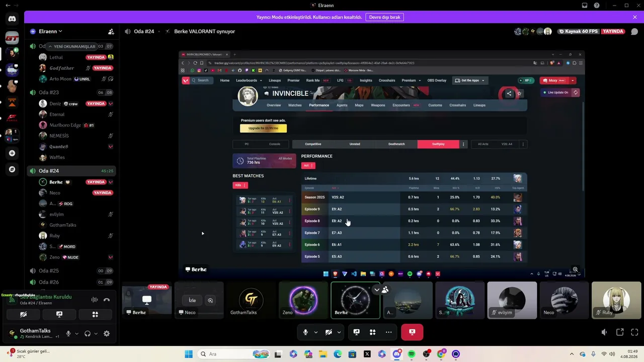The width and height of the screenshot is (644, 362).
Task: Select the Oda #24 voice channel
Action: point(71,171)
